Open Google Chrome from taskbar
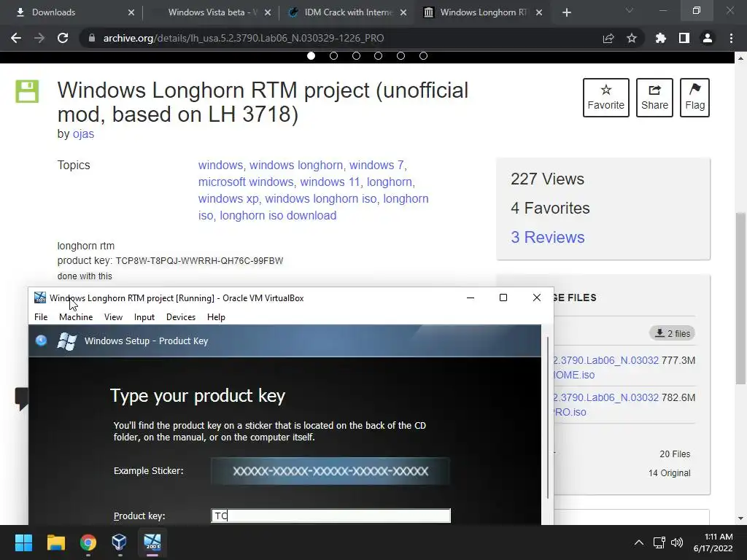This screenshot has height=560, width=747. (x=88, y=542)
